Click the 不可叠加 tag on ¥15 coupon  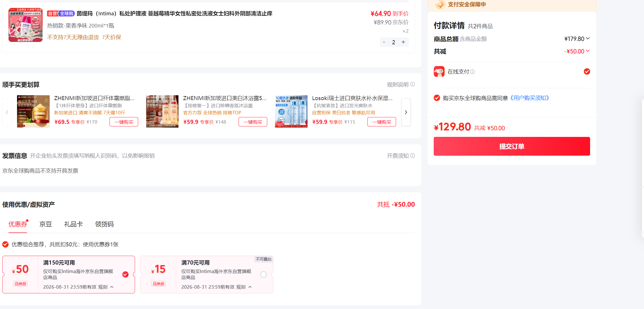264,259
